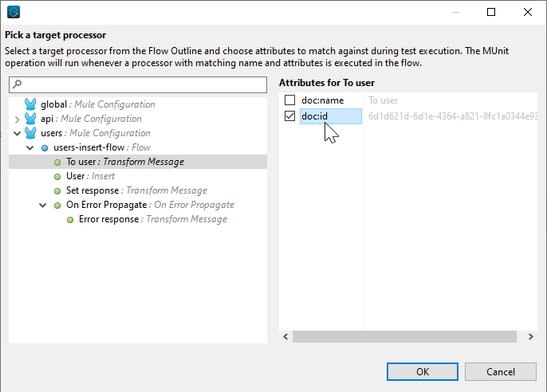547x392 pixels.
Task: Select the Set response Transform Message processor
Action: tap(136, 190)
